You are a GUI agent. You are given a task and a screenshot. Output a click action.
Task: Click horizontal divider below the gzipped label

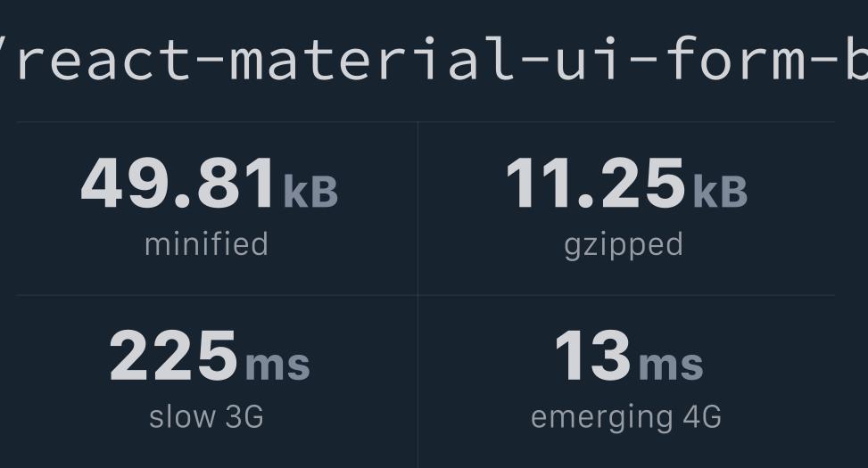coord(626,295)
